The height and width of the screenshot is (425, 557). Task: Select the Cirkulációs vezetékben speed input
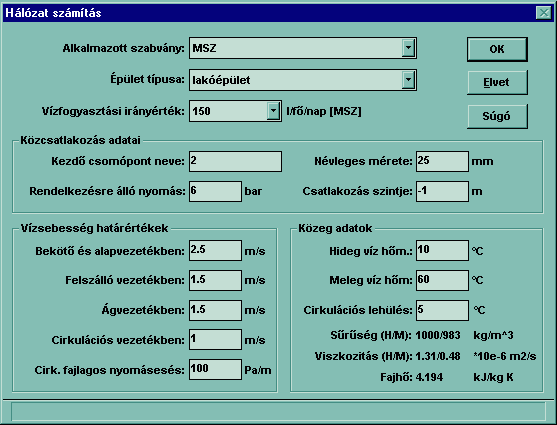(215, 339)
